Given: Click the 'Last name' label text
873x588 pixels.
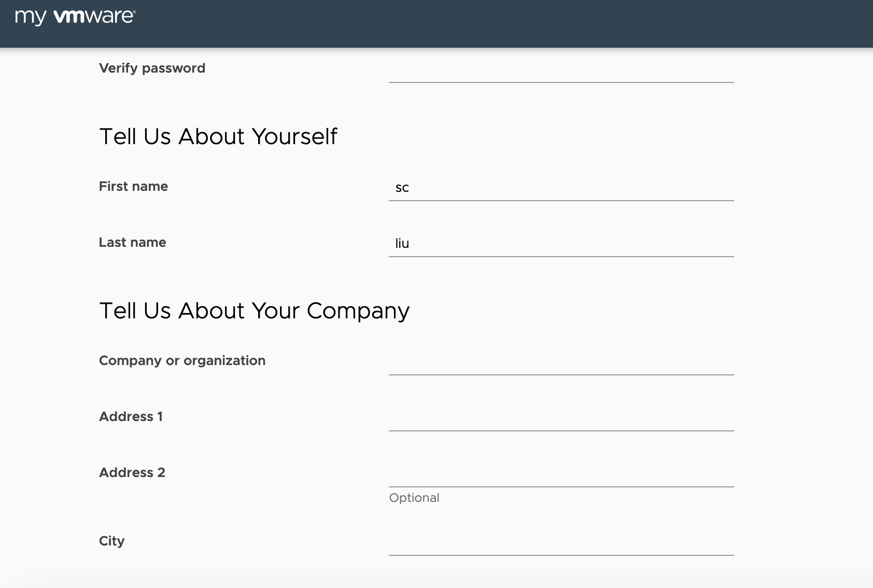Looking at the screenshot, I should [132, 243].
